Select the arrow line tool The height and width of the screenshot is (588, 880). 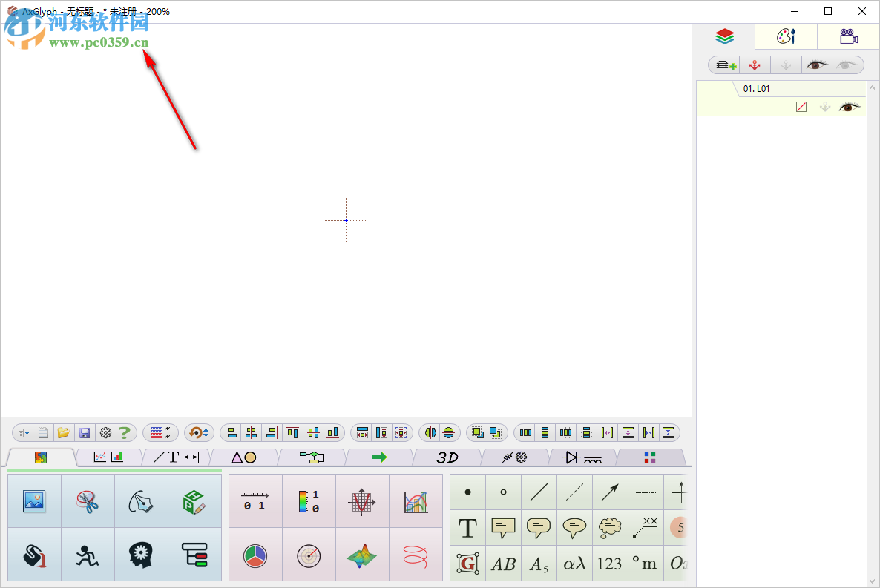pos(610,492)
